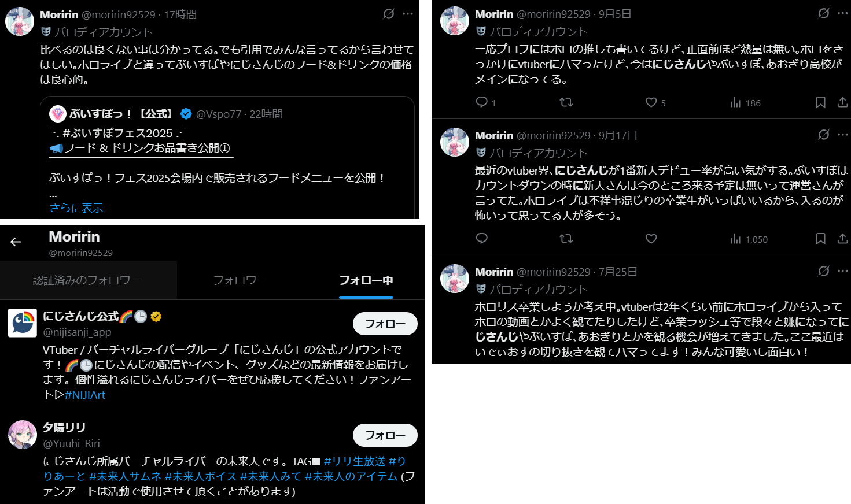Open the #NIJIArt hashtag link
This screenshot has height=504, width=851.
(x=85, y=395)
